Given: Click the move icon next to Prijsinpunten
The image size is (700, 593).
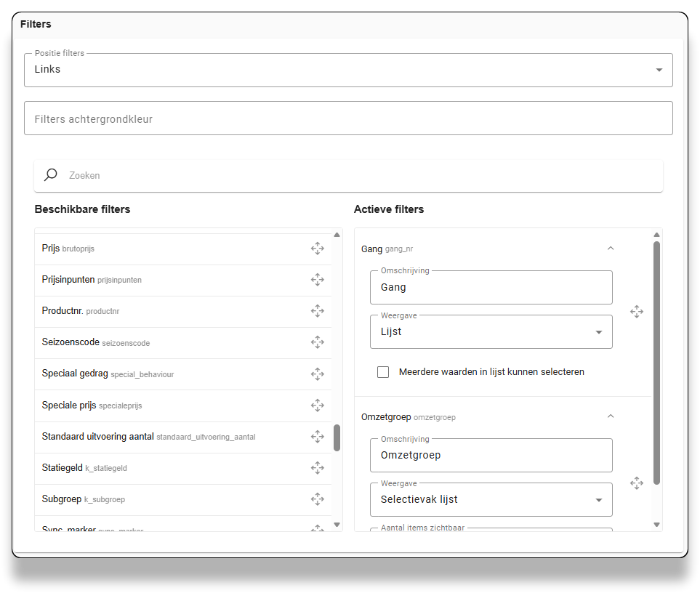Looking at the screenshot, I should coord(318,280).
